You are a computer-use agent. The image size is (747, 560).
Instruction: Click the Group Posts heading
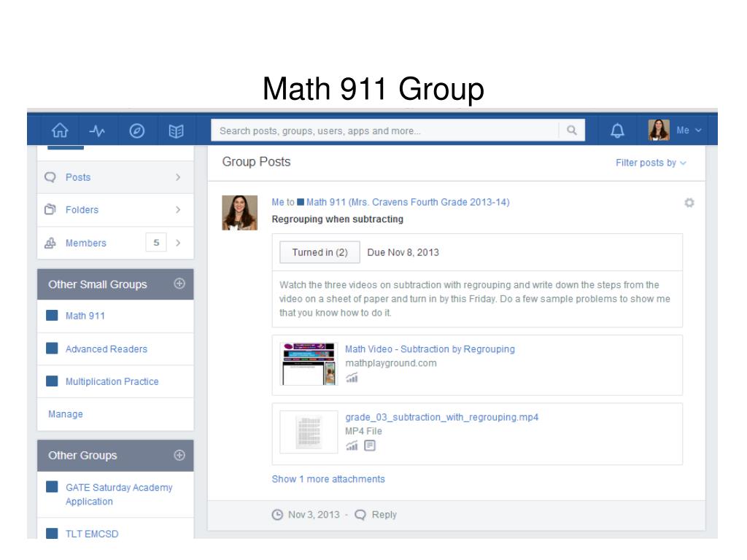click(x=256, y=162)
